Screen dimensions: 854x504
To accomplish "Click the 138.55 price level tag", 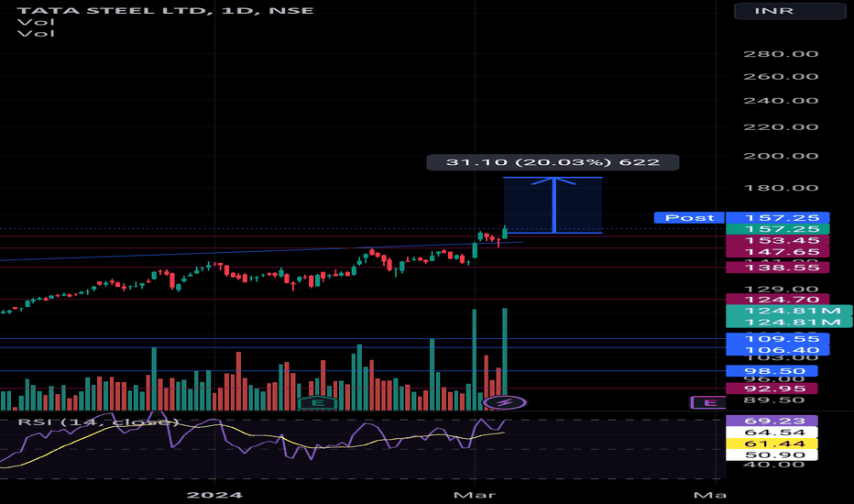I will 778,267.
